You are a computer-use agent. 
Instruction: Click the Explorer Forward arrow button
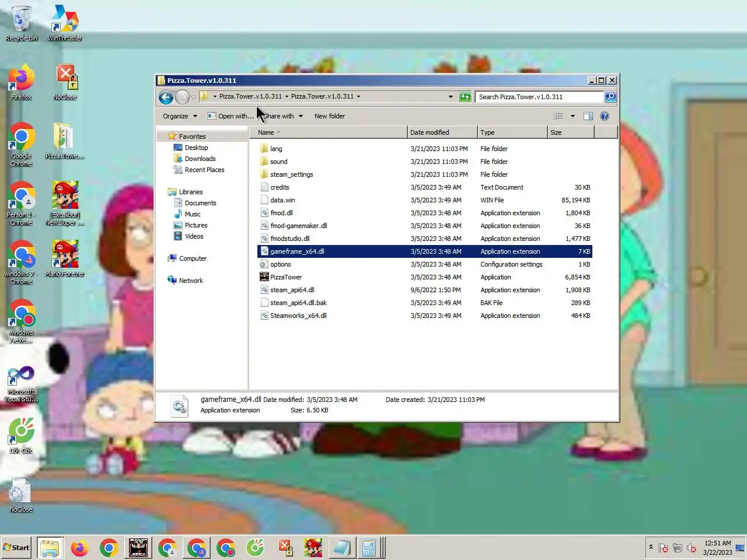click(182, 97)
